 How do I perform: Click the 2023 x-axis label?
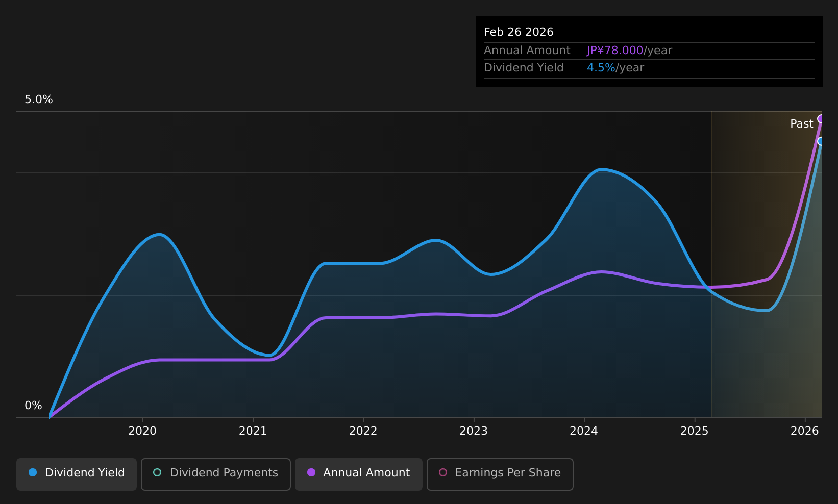click(474, 431)
